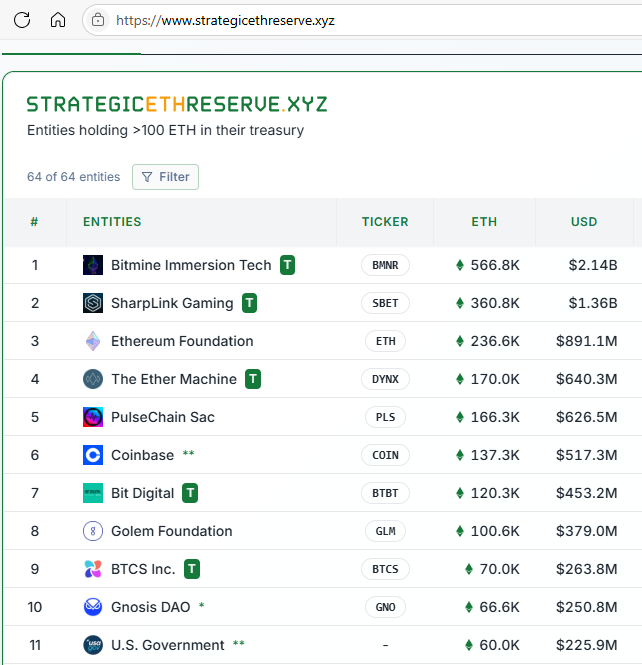Select the $640.3M USD value
The height and width of the screenshot is (665, 642).
pyautogui.click(x=587, y=379)
